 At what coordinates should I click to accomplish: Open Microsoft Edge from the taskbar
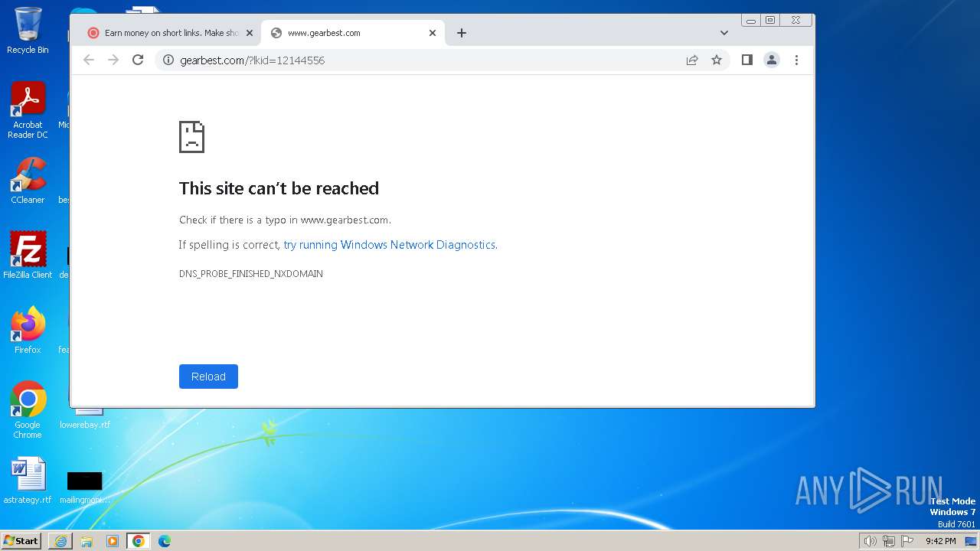pos(164,541)
